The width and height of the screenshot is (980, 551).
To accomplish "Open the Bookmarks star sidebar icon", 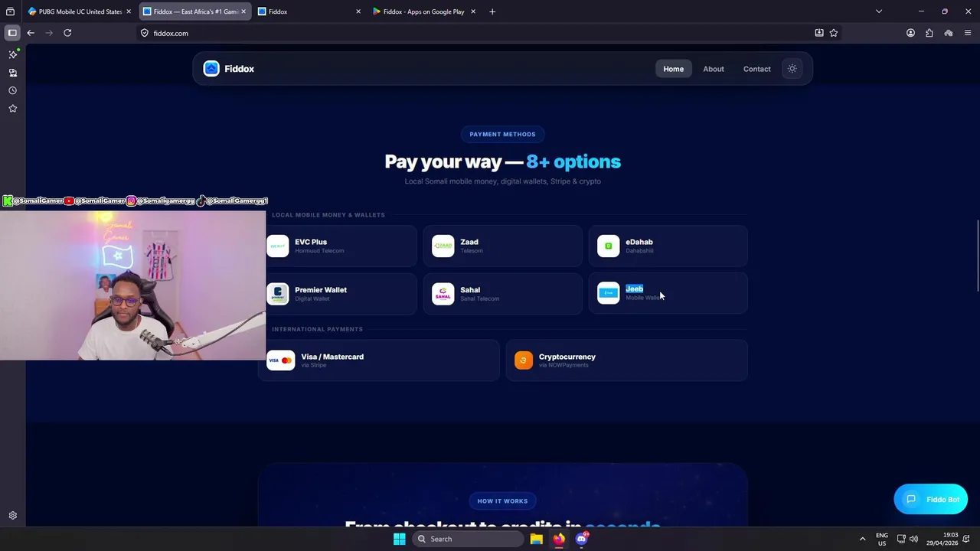I will tap(13, 109).
